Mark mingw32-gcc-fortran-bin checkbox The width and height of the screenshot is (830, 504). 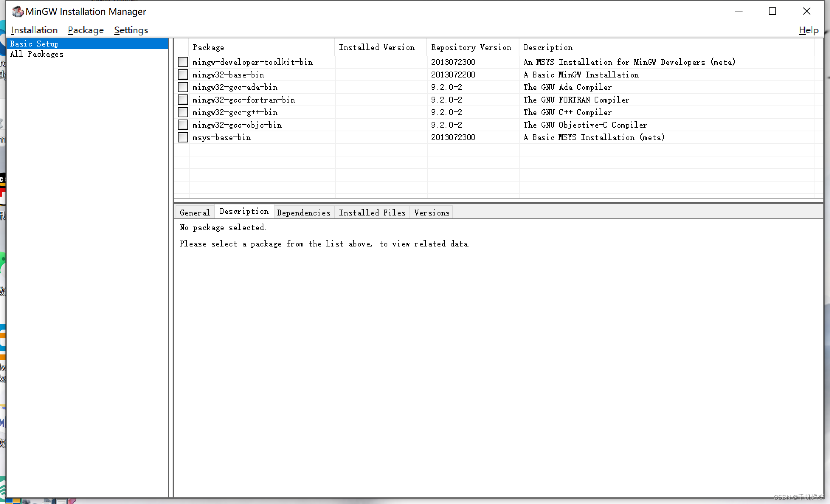tap(183, 100)
